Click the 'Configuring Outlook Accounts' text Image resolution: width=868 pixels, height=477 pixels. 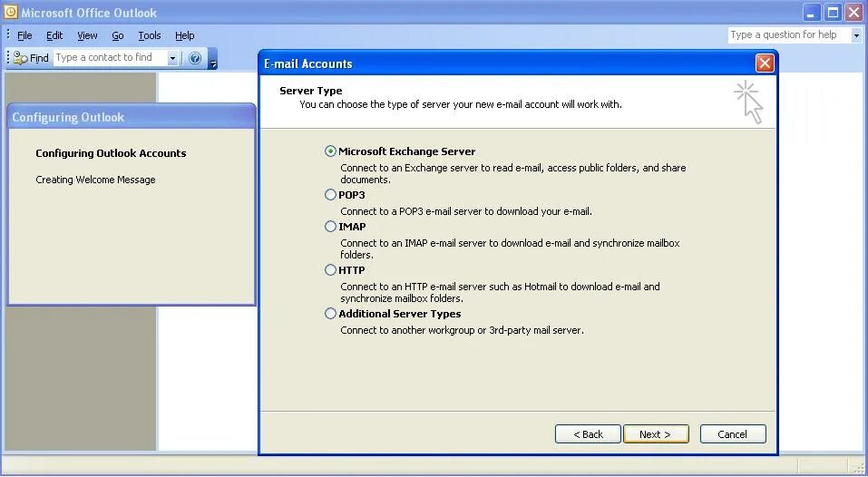111,153
